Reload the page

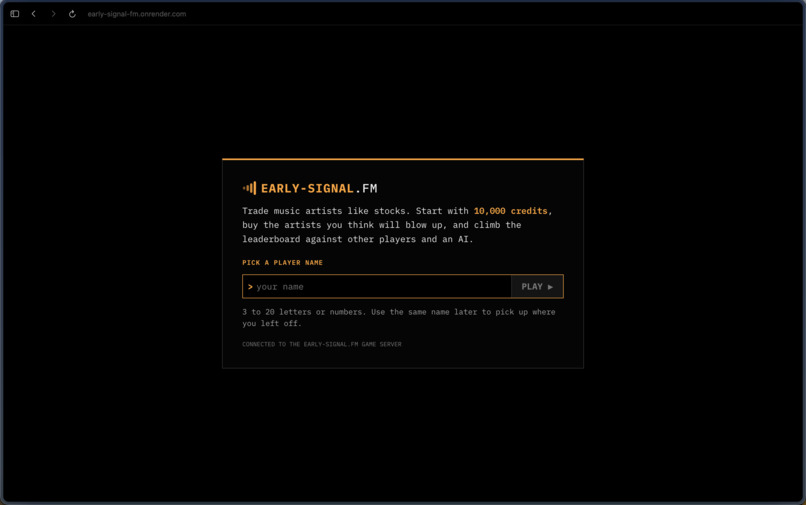(x=72, y=14)
